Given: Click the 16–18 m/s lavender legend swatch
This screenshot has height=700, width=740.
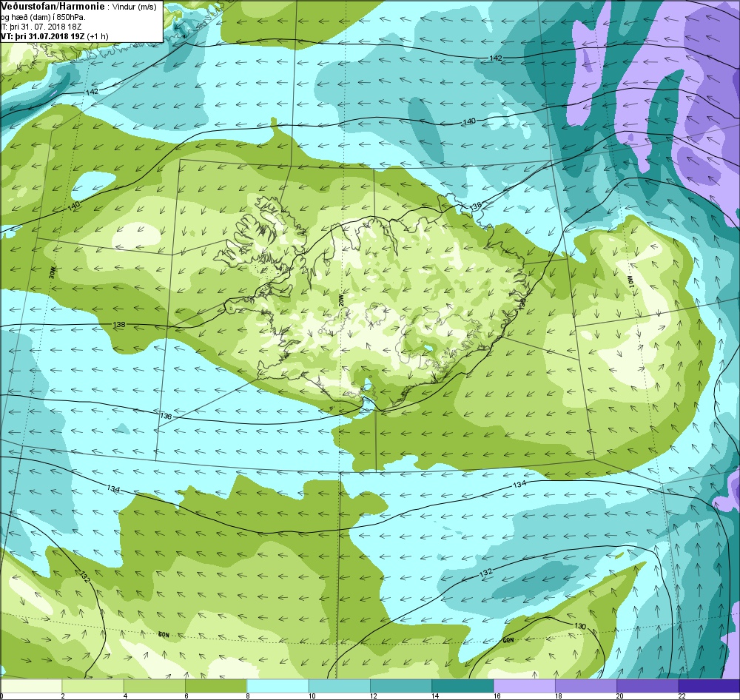Looking at the screenshot, I should click(525, 685).
